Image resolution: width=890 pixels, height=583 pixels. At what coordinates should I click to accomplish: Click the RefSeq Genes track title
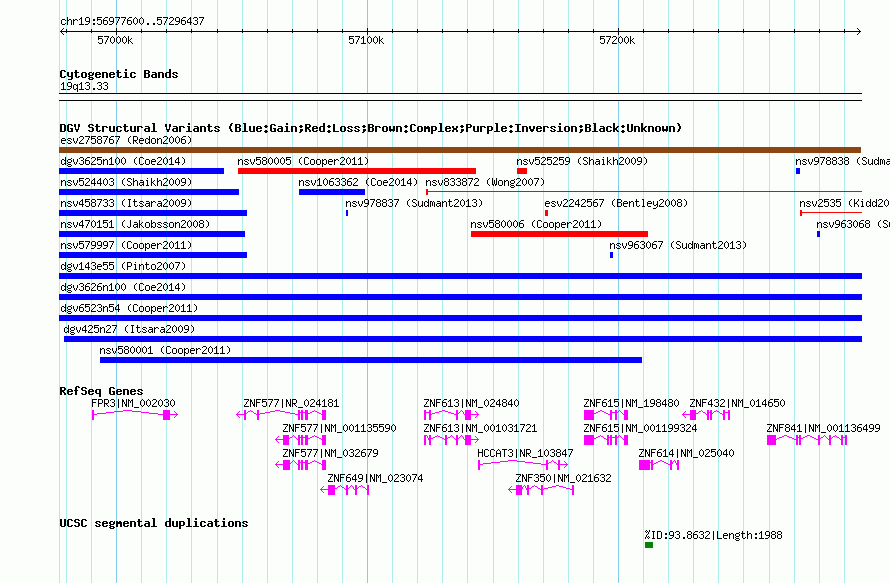pos(102,391)
